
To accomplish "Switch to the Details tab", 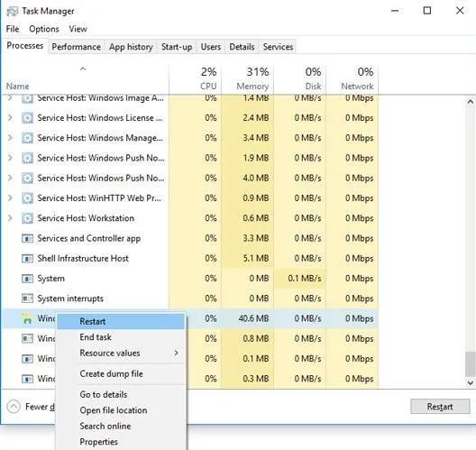I will point(242,47).
